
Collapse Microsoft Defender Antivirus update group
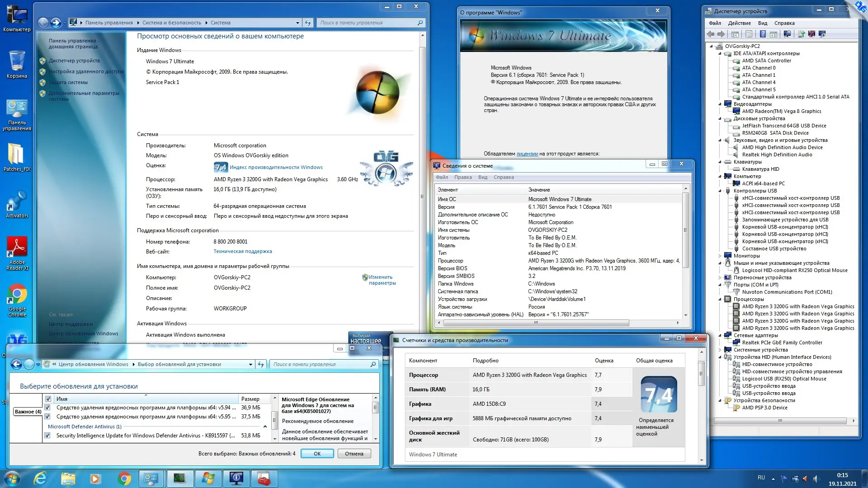click(265, 427)
